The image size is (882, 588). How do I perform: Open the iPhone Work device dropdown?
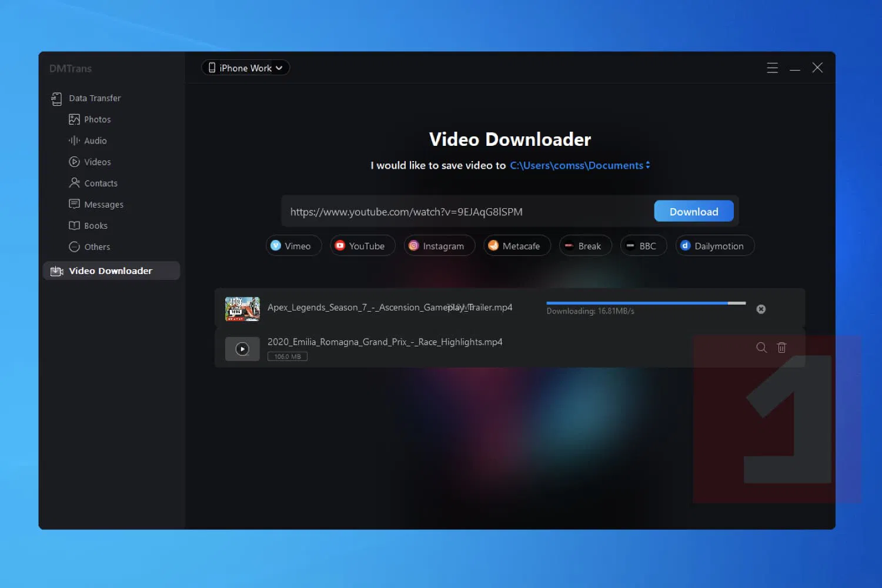click(245, 68)
